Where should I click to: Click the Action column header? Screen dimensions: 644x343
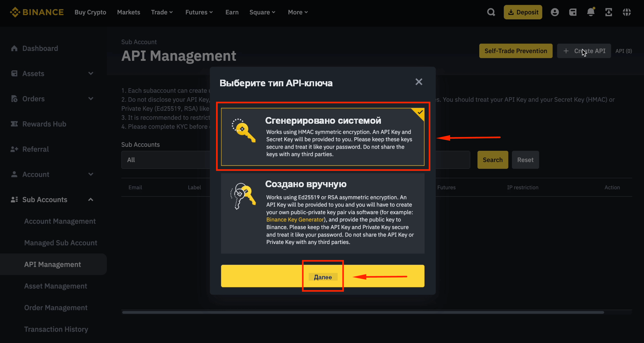[x=612, y=187]
